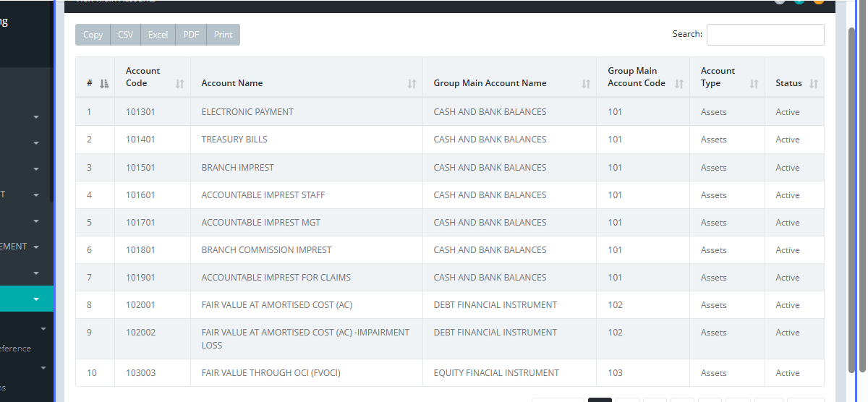Expand the highlighted teal sidebar menu
868x402 pixels.
36,299
